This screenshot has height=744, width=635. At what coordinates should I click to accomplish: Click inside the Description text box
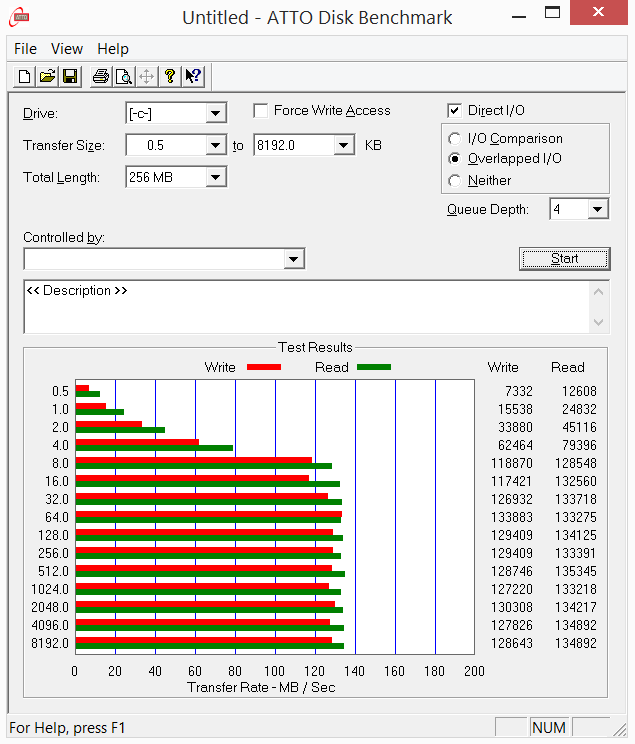pos(307,307)
